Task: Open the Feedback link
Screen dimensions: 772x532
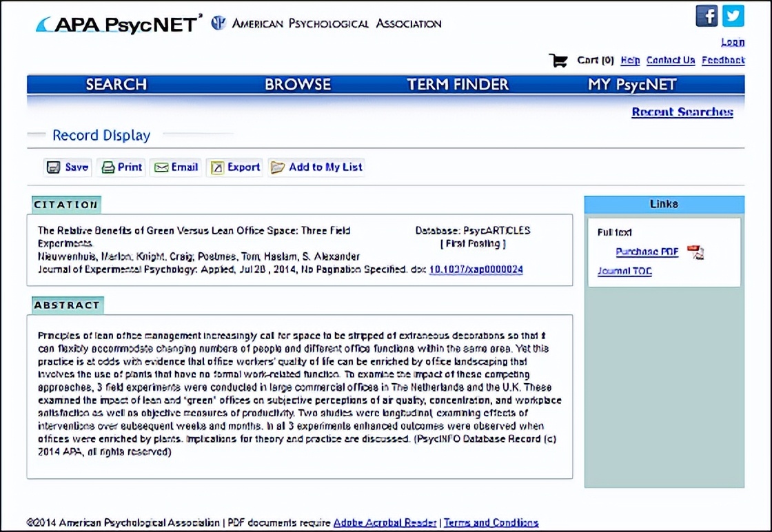Action: [723, 60]
